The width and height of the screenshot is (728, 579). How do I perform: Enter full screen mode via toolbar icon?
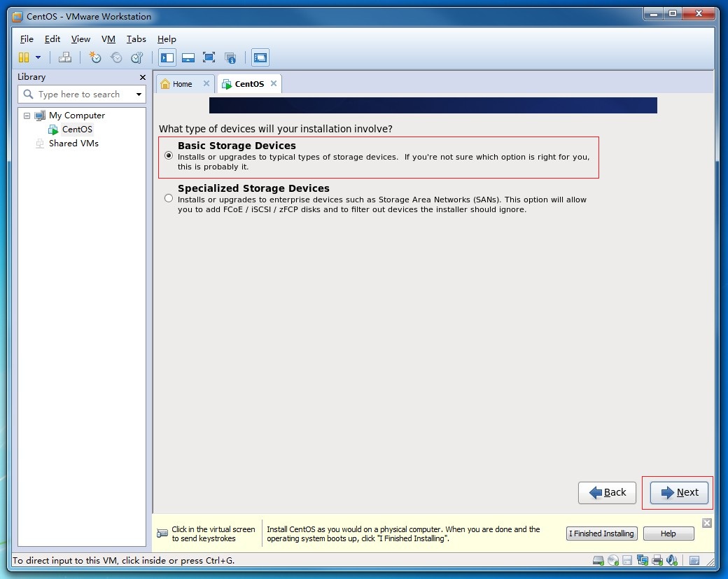tap(209, 57)
